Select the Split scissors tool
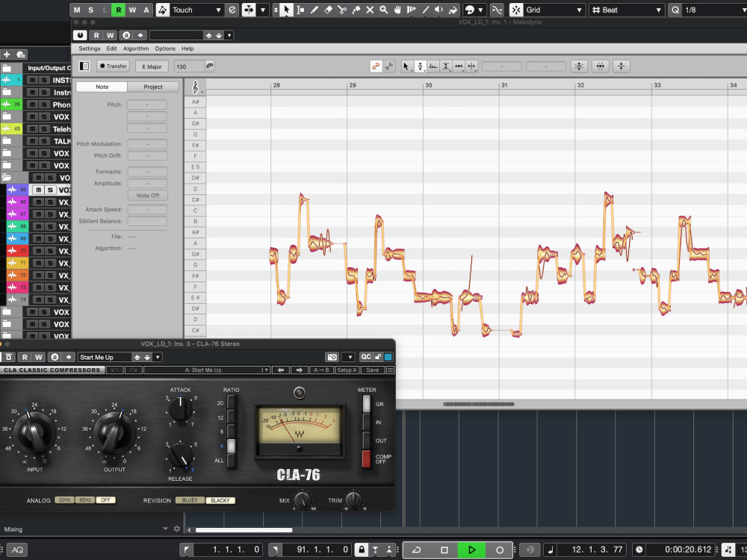This screenshot has height=560, width=747. coord(342,10)
